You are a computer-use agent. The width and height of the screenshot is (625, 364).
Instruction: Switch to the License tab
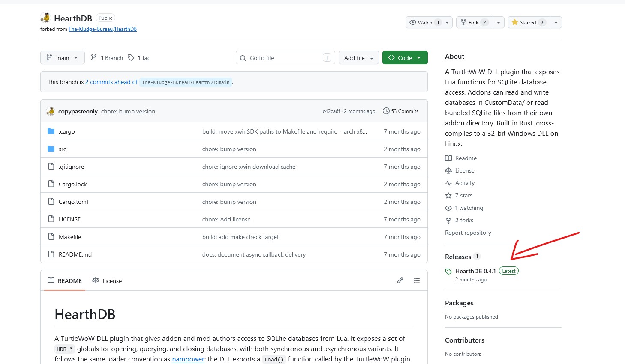(x=107, y=280)
